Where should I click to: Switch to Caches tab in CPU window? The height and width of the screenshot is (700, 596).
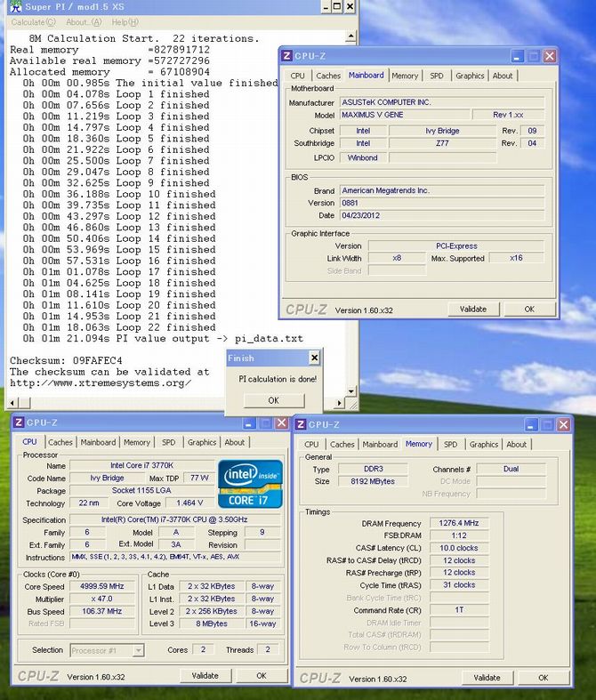60,442
